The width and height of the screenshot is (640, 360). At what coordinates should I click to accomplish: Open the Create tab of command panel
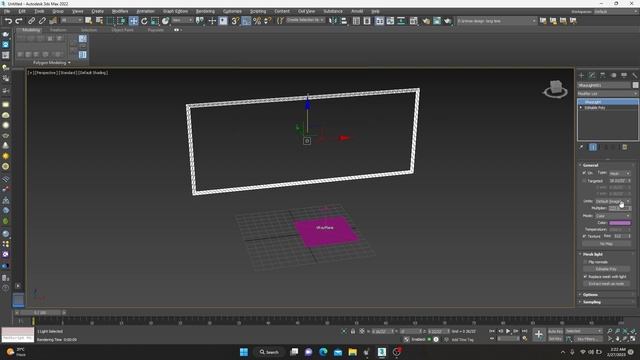point(581,75)
